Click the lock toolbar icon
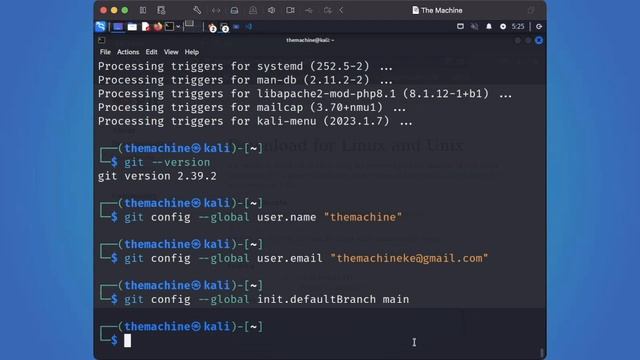The width and height of the screenshot is (640, 360). 253,11
